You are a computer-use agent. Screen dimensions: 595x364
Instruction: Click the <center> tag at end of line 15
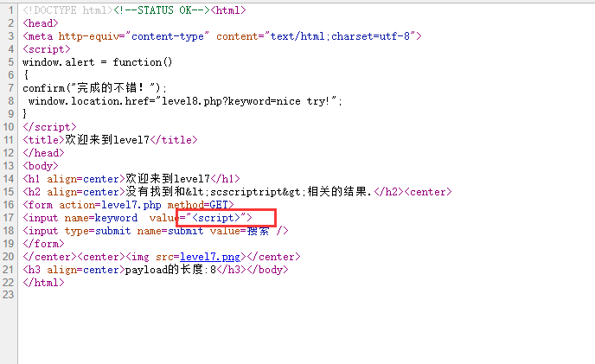click(x=428, y=192)
